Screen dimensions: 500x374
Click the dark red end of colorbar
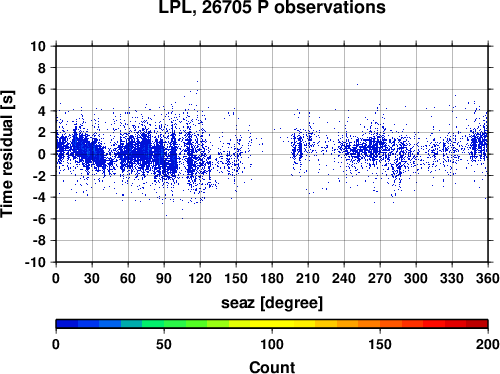(477, 324)
